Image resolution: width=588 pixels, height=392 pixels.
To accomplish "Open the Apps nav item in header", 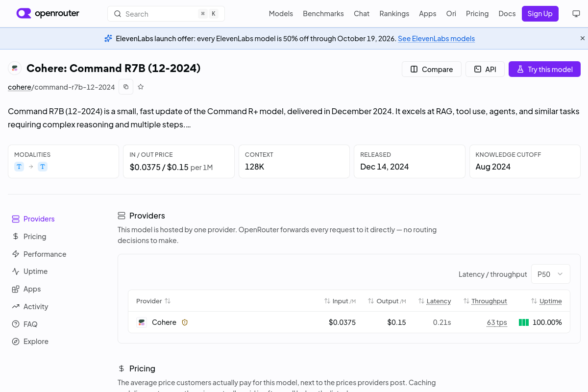I will [428, 14].
